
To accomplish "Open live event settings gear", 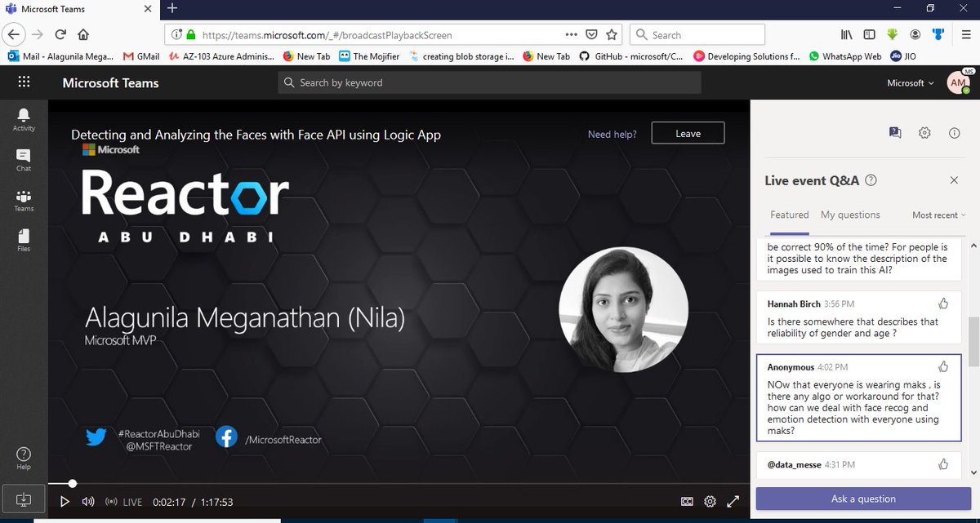I will [x=924, y=132].
